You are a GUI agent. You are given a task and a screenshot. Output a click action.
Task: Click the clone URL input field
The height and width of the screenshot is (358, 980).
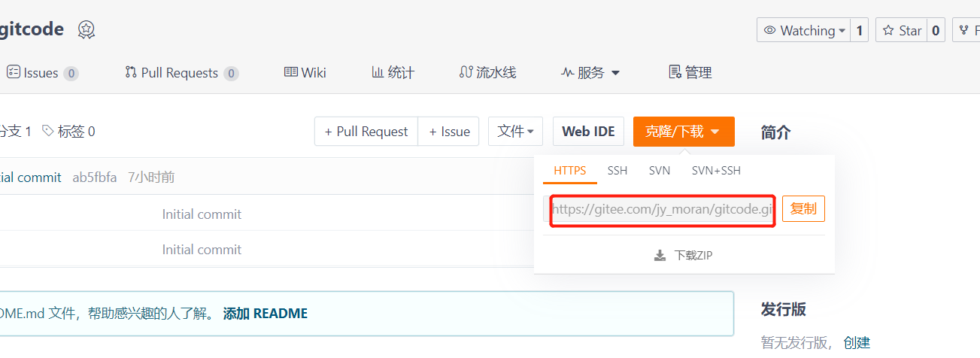click(x=659, y=209)
